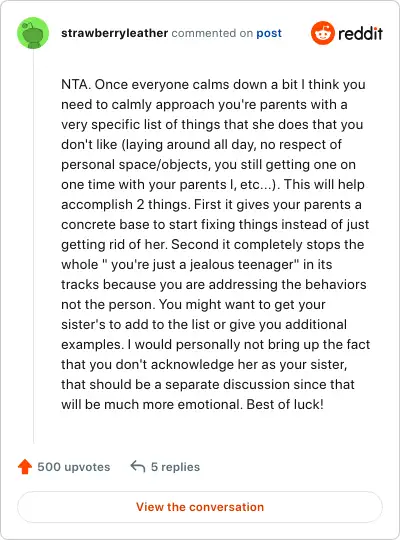Screen dimensions: 400x540
Task: Open the strawberryleather username link
Action: (x=114, y=33)
